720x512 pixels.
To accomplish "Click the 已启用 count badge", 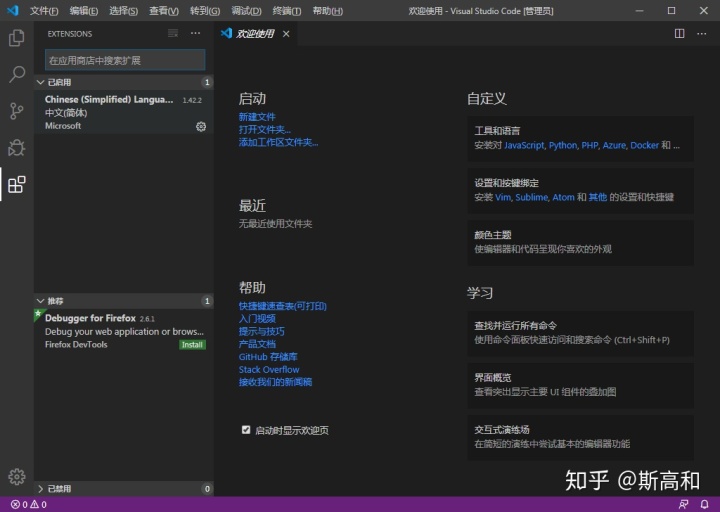I will click(x=207, y=82).
